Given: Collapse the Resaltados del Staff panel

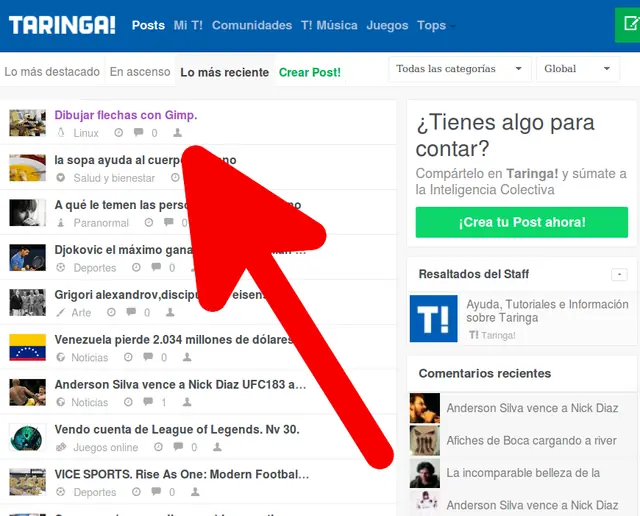Looking at the screenshot, I should click(x=619, y=274).
